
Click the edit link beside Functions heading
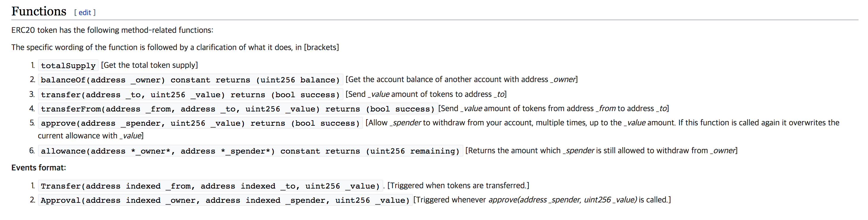coord(85,12)
